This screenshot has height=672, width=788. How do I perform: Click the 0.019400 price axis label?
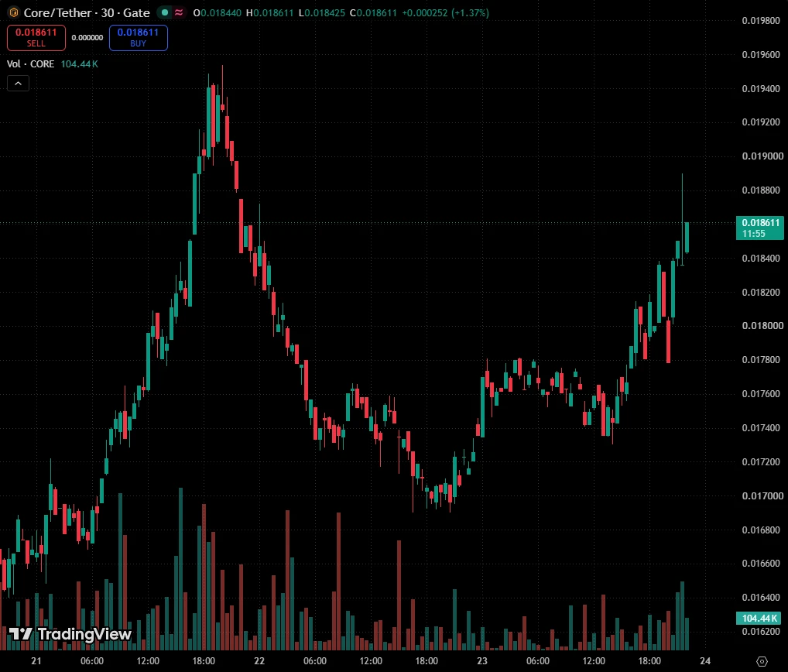[x=762, y=88]
